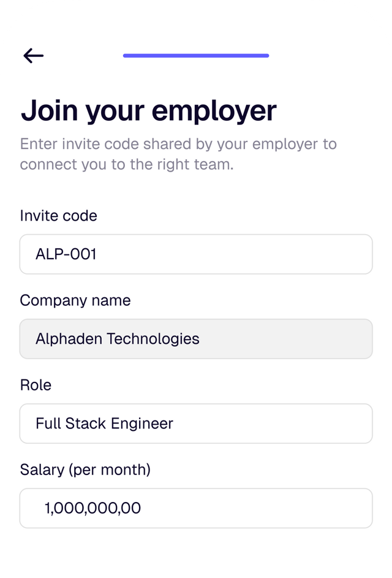Tap the Salary per month field
Viewport: 392px width, 578px height.
pos(196,508)
